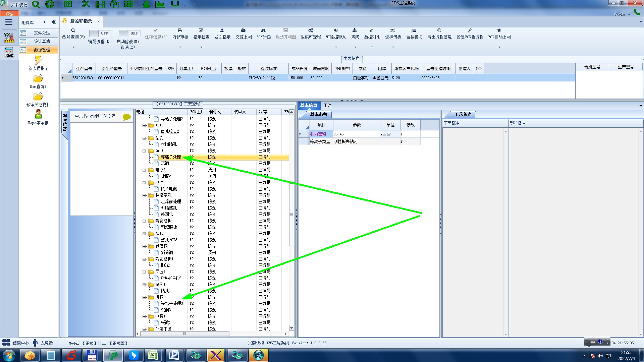Open the Nope单审核 person icon

click(38, 115)
